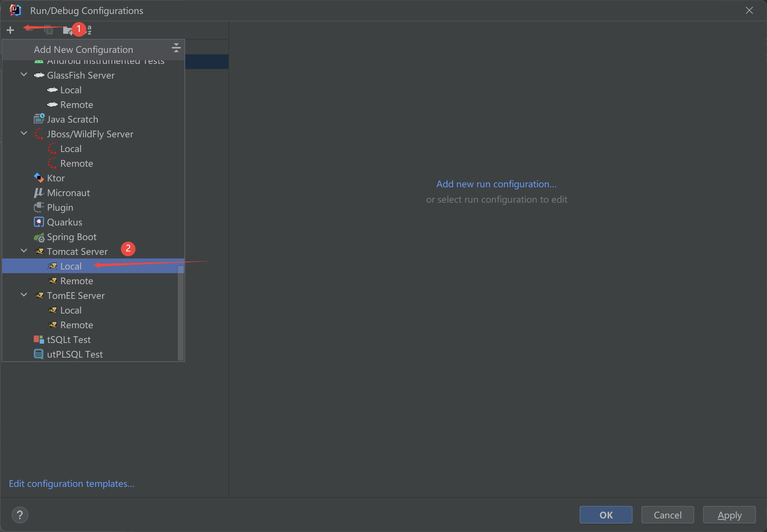Collapse the Tomcat Server tree node
The image size is (767, 532).
(x=24, y=251)
